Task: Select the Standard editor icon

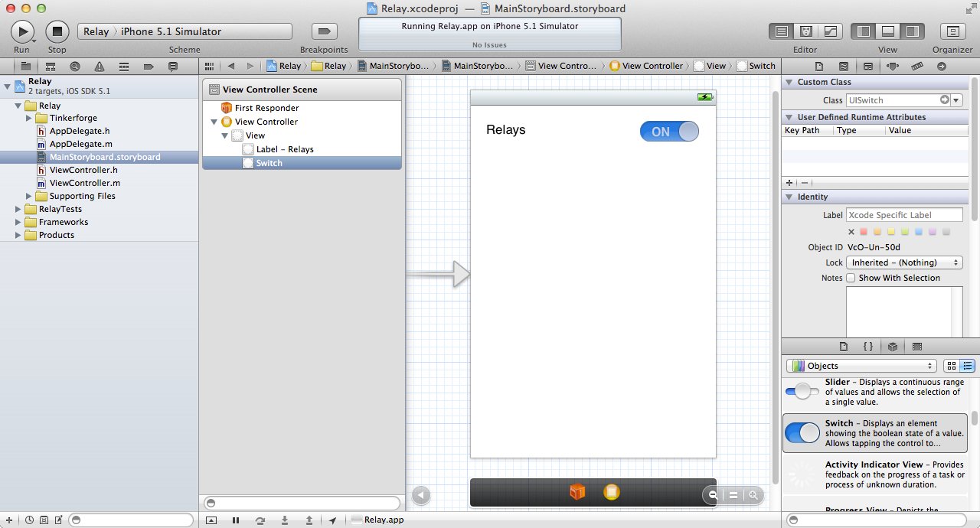Action: [x=782, y=31]
